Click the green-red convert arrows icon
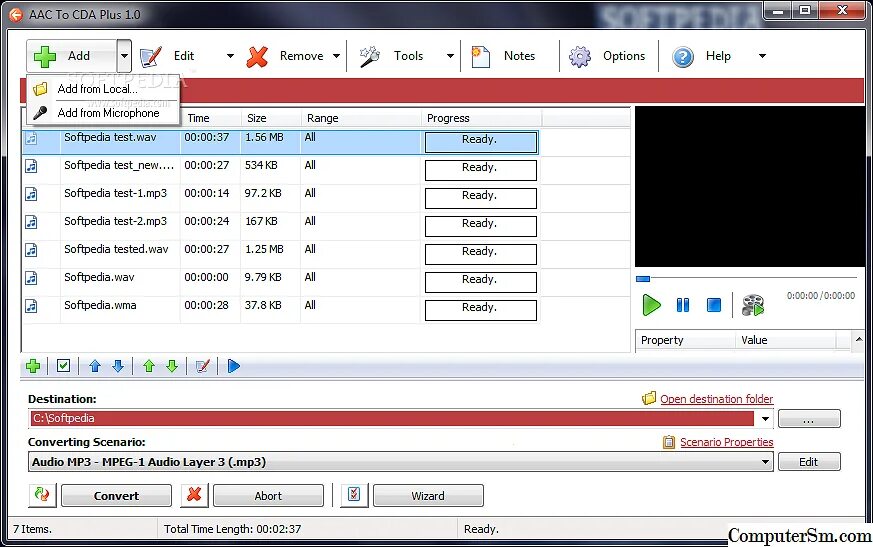The image size is (873, 547). click(42, 495)
